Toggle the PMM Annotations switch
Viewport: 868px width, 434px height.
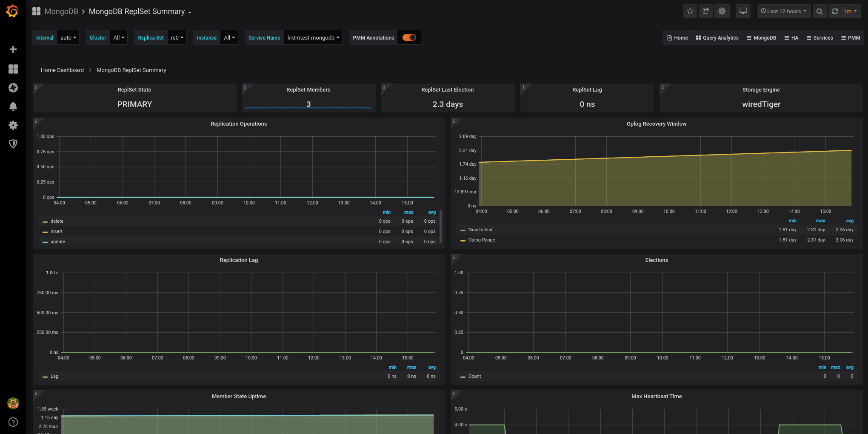(x=409, y=37)
